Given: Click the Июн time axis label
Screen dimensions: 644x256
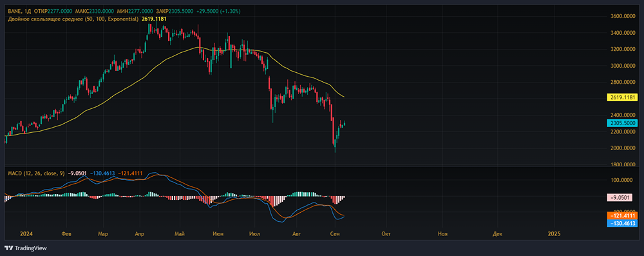Looking at the screenshot, I should 218,234.
